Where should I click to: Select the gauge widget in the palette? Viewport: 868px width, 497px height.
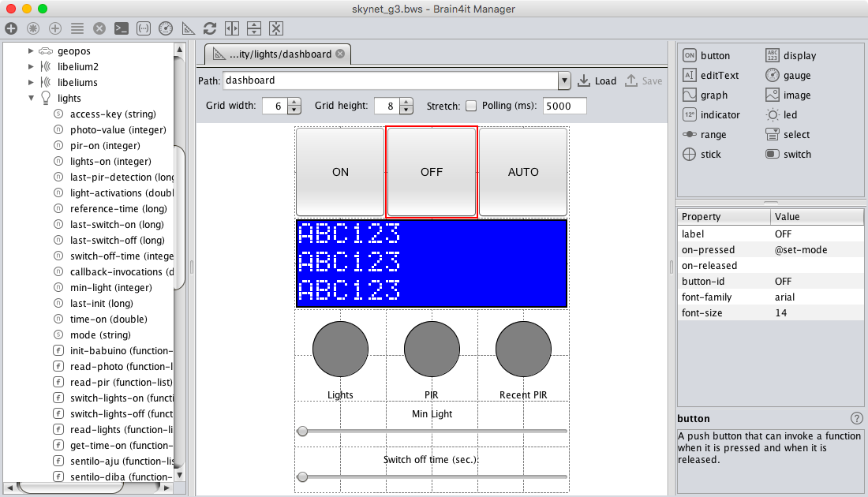(788, 75)
